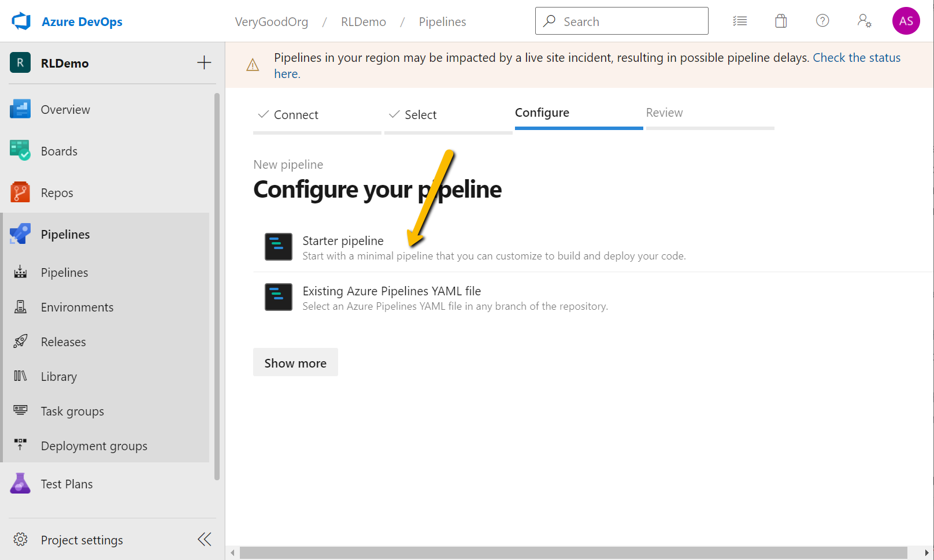Viewport: 934px width, 560px height.
Task: Click the Azure DevOps title link
Action: point(82,21)
